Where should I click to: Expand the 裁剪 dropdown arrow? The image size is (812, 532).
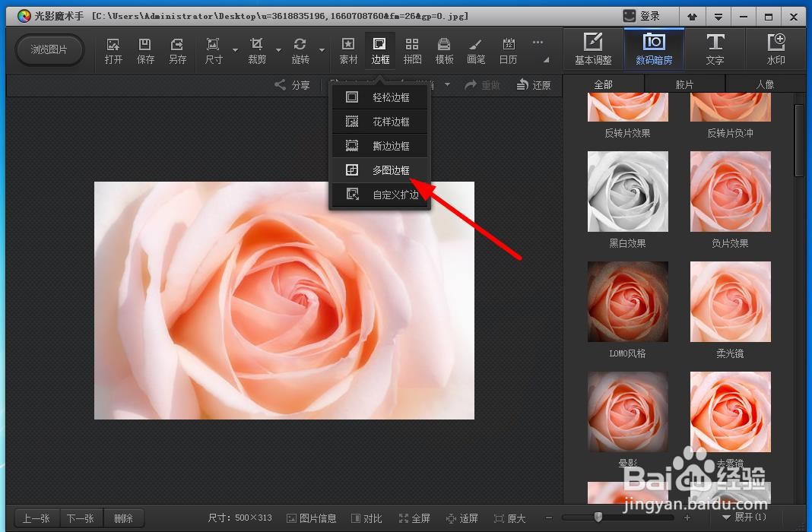[278, 50]
